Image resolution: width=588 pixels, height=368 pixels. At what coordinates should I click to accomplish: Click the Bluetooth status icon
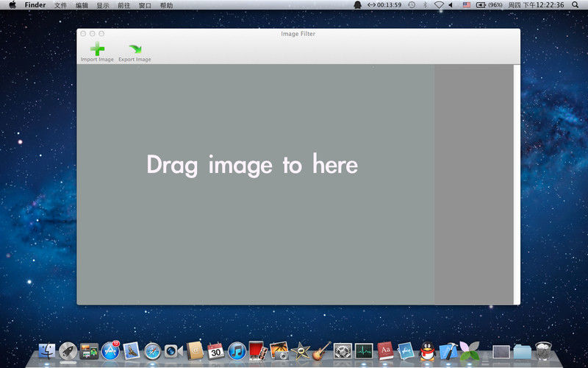pyautogui.click(x=426, y=5)
